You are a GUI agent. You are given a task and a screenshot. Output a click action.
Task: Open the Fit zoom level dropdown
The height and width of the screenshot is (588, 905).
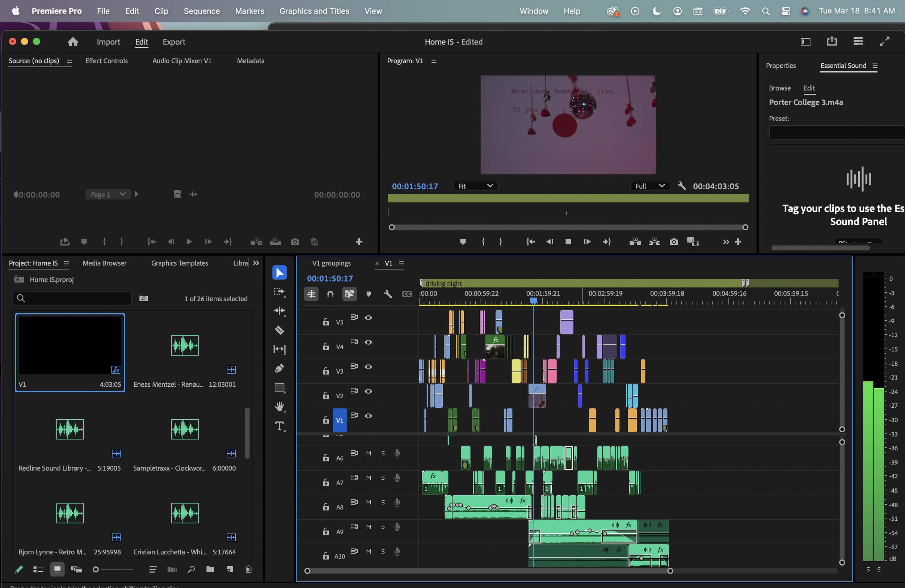coord(475,186)
